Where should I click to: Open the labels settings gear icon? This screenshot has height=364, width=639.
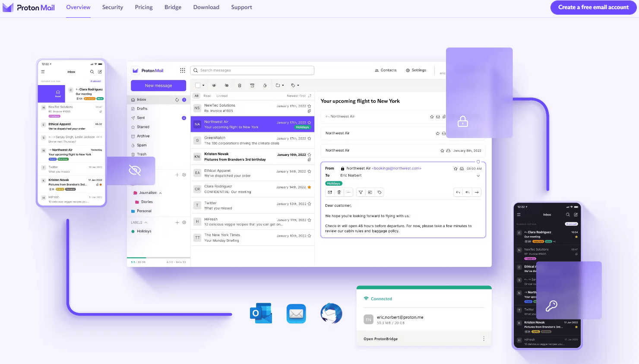(x=184, y=222)
